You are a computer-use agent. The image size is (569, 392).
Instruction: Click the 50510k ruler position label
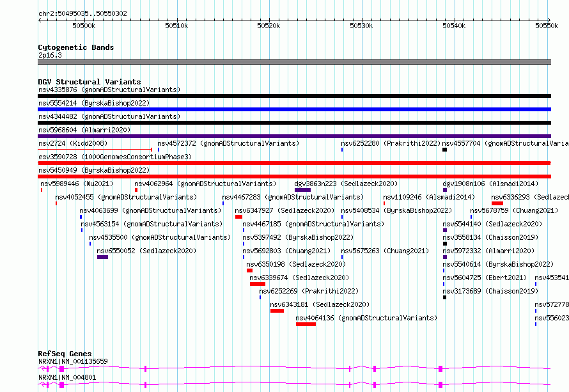(x=176, y=26)
